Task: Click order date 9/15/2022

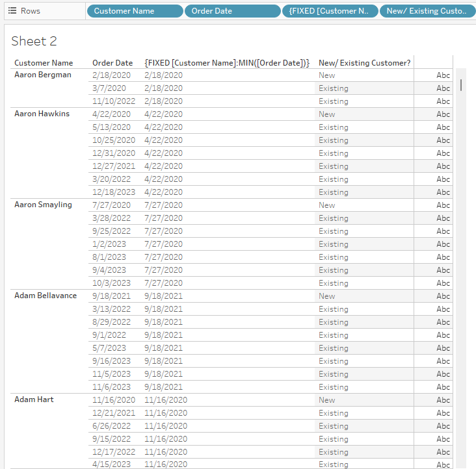Action: coord(111,439)
